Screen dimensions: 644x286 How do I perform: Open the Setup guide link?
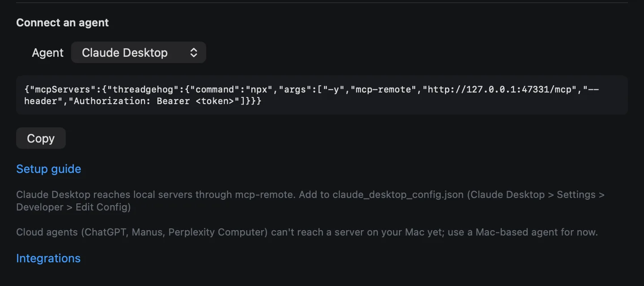point(49,169)
